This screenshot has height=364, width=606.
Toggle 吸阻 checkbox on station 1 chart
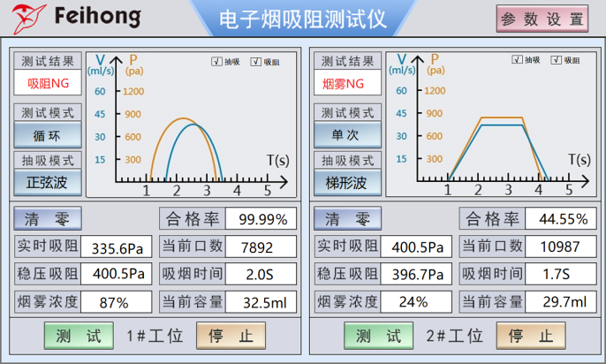(x=256, y=62)
